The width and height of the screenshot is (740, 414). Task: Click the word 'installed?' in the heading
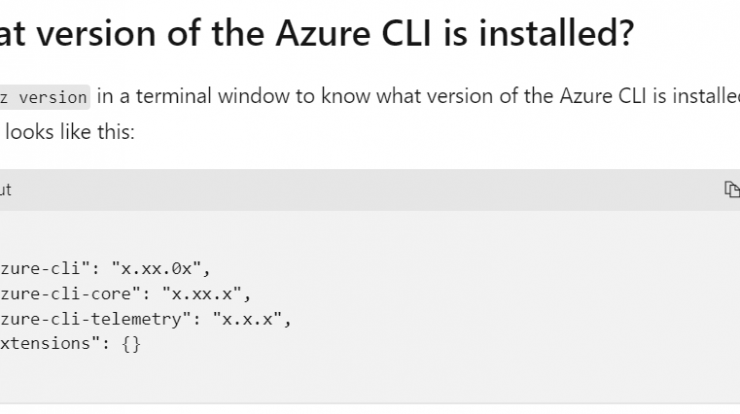(556, 33)
